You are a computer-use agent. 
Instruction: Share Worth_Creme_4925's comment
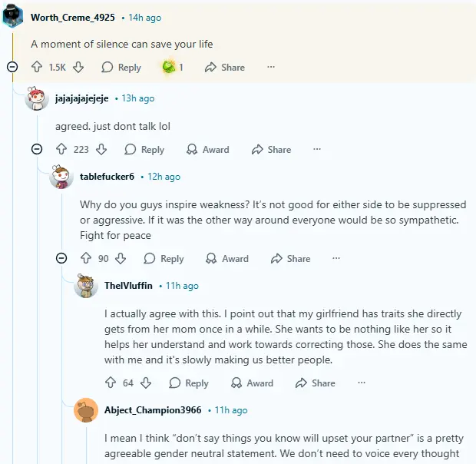coord(224,68)
